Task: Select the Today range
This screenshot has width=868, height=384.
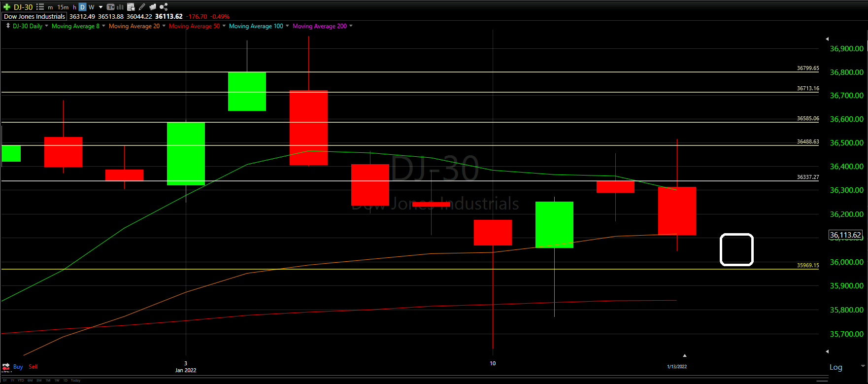Action: (75, 381)
